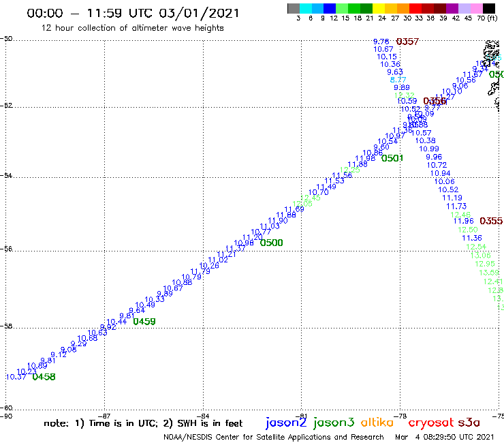This screenshot has height=443, width=504.
Task: Click the bright red 33 ft legend swatch
Action: click(415, 8)
